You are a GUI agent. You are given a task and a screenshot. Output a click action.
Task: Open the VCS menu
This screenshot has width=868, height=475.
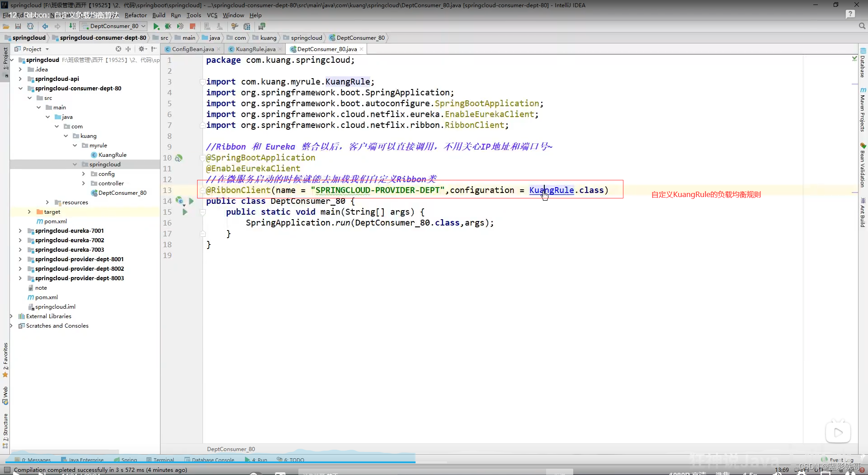click(x=212, y=15)
